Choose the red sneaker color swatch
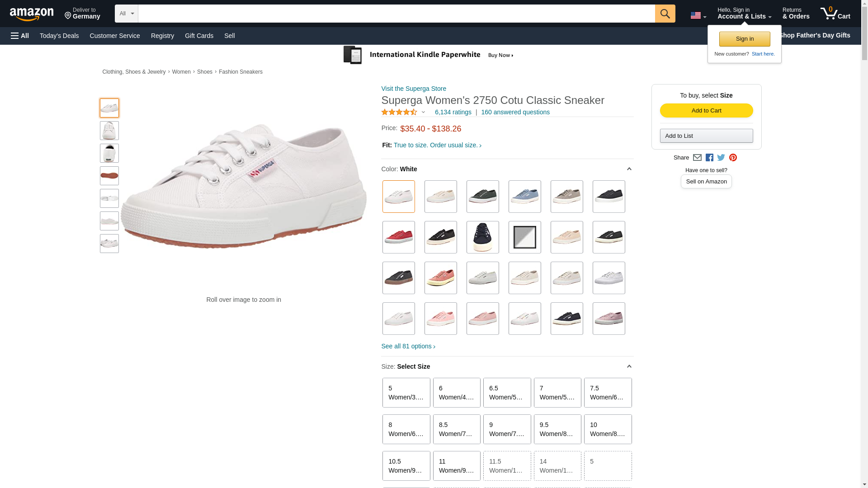The height and width of the screenshot is (488, 868). pos(399,237)
